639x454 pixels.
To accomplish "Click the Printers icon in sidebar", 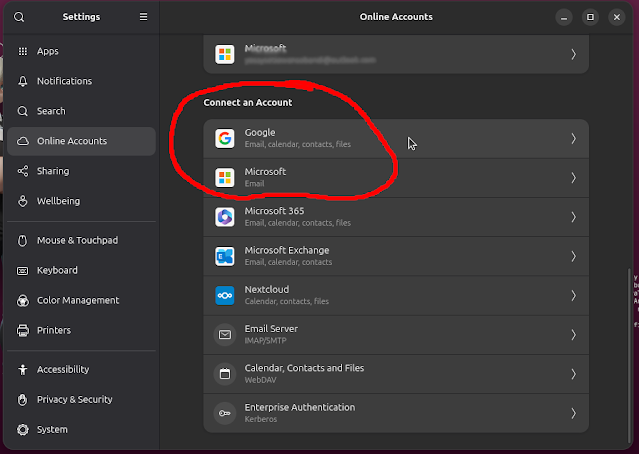I will (23, 330).
